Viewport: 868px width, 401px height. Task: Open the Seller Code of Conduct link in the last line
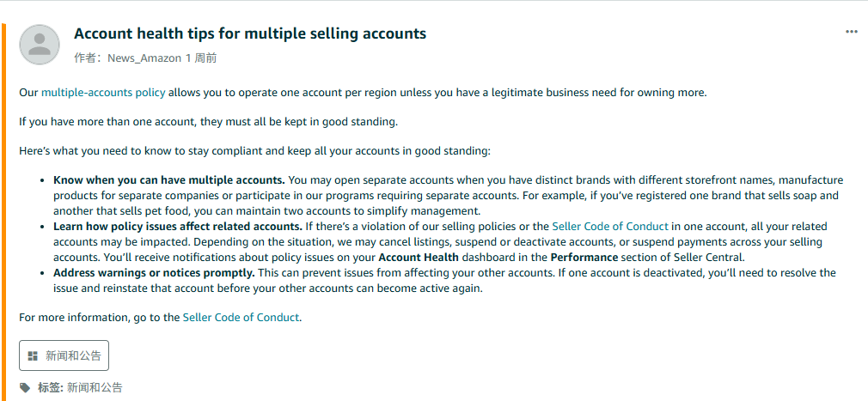(x=241, y=317)
